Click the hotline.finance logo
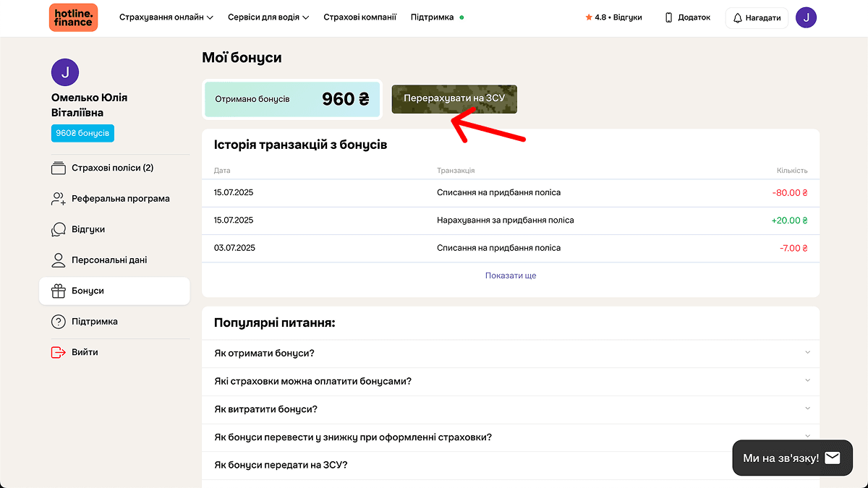 pos(72,17)
